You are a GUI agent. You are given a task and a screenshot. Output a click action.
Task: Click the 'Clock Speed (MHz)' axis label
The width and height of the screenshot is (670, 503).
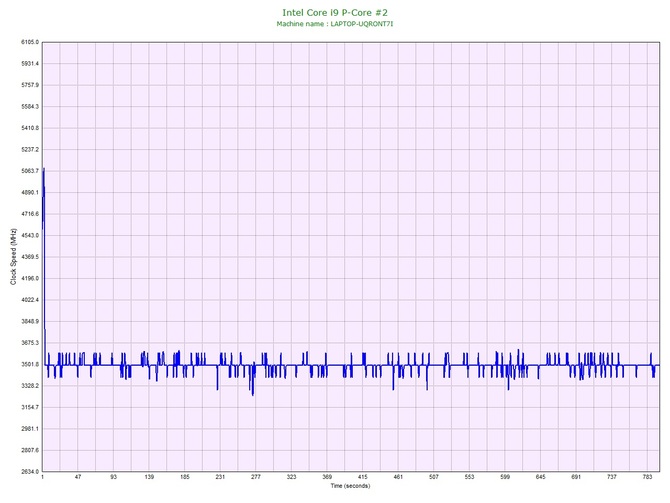[x=13, y=256]
